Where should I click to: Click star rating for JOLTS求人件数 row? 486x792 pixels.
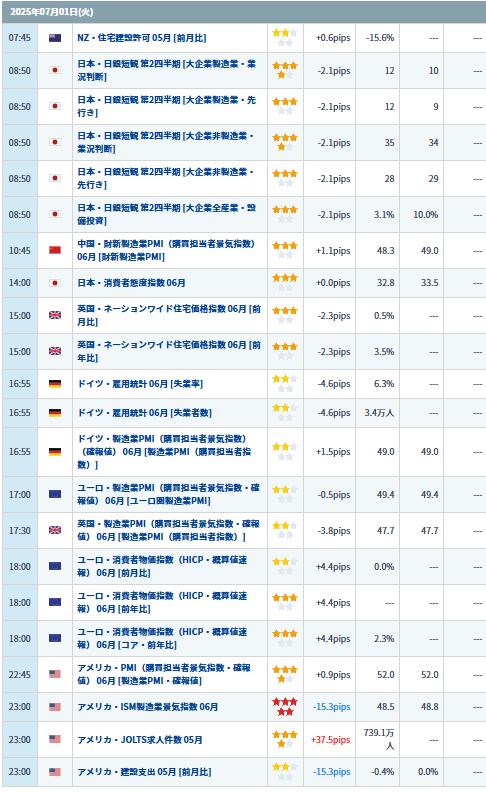coord(285,739)
